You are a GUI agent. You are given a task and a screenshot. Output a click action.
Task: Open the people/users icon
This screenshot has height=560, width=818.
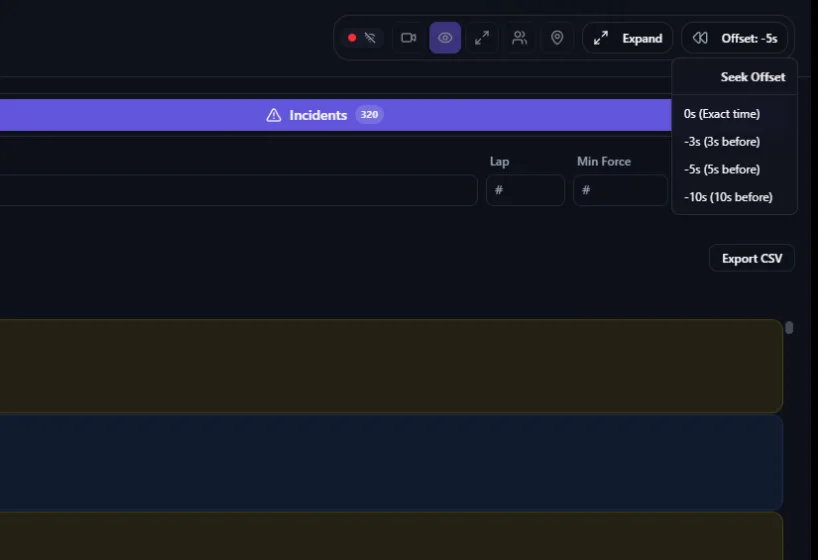tap(520, 38)
